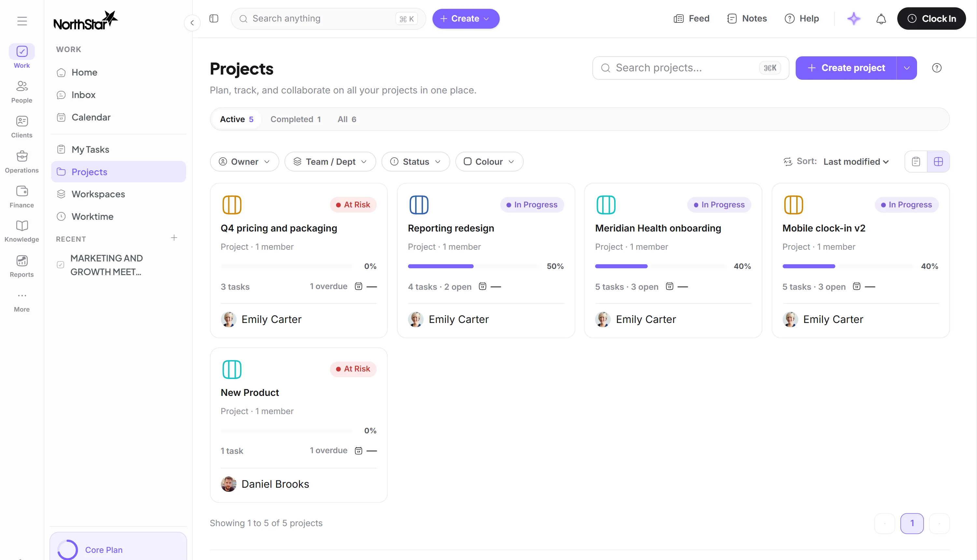Click the help question icon beside Create project

coord(937,68)
